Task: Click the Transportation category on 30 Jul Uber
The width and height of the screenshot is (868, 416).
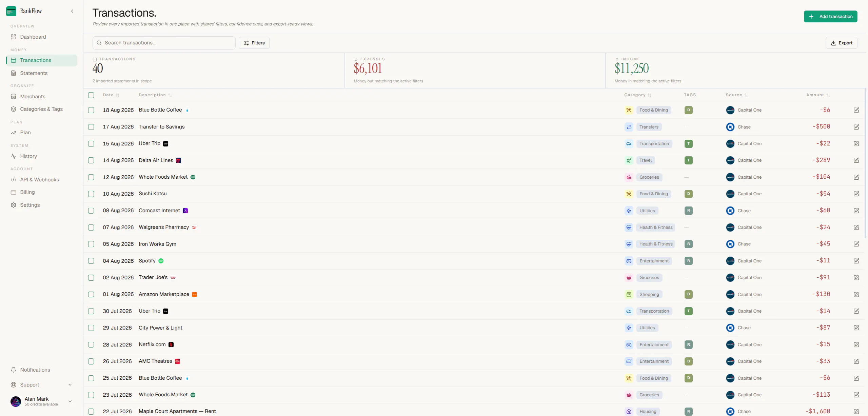Action: coord(654,311)
